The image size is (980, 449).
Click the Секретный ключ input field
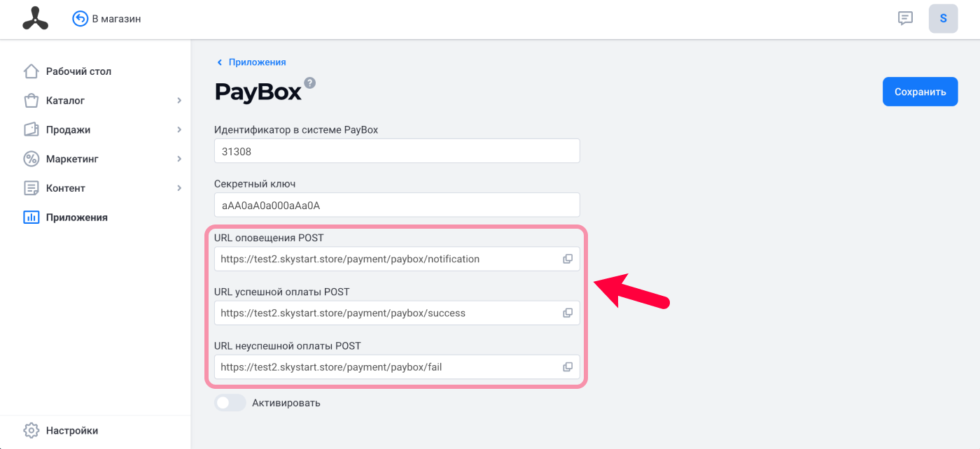[397, 205]
